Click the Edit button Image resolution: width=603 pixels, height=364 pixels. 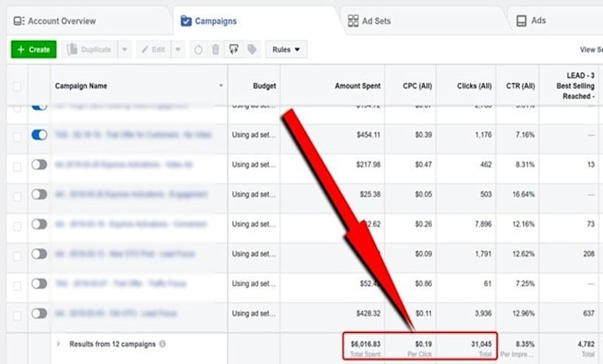coord(153,50)
